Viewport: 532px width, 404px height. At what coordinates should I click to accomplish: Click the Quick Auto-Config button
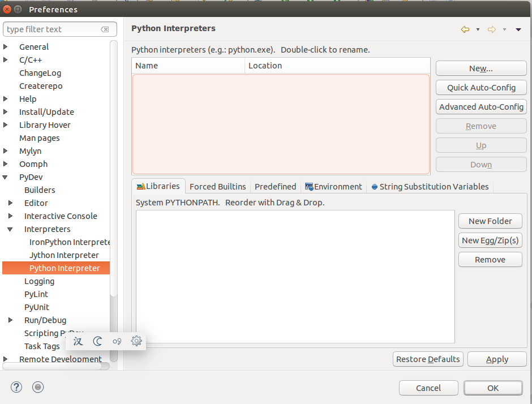[x=481, y=88]
